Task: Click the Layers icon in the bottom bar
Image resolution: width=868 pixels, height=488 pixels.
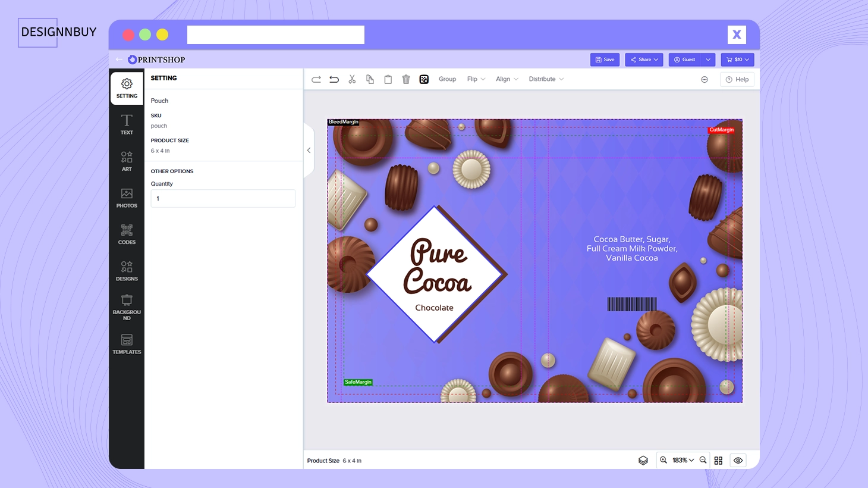Action: coord(643,459)
